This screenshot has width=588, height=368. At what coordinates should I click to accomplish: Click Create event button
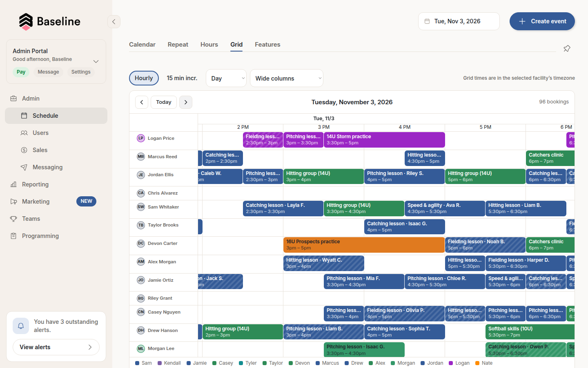point(542,21)
